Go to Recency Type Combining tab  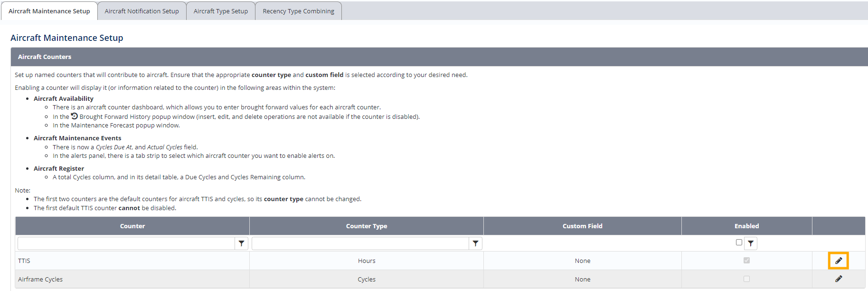click(298, 11)
